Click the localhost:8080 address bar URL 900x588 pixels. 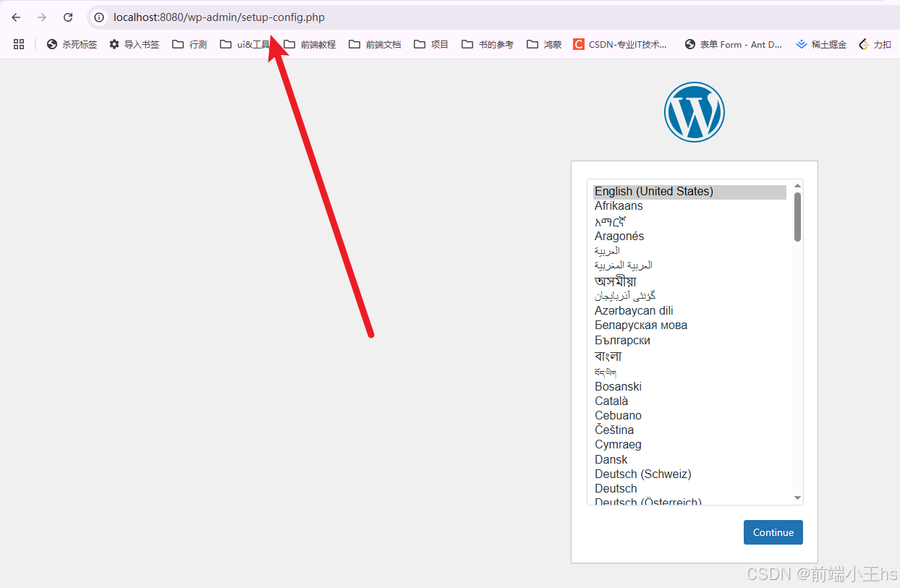point(219,17)
